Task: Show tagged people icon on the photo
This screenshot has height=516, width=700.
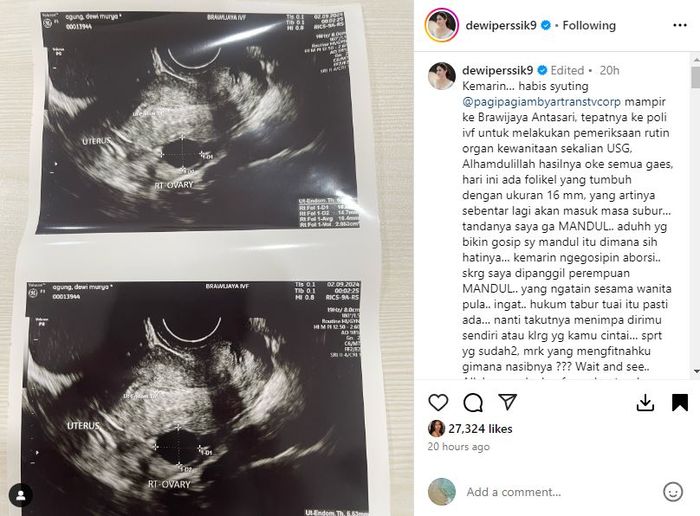Action: pyautogui.click(x=21, y=495)
